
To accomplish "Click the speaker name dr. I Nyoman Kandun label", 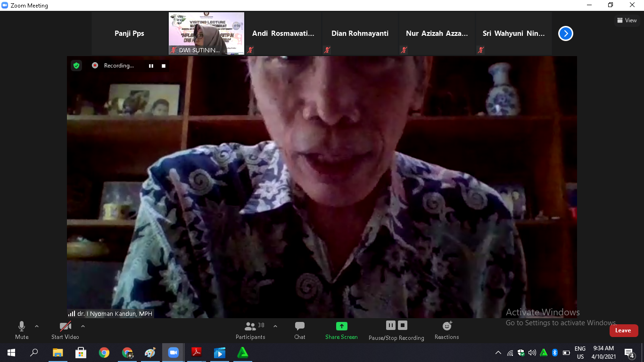I will [x=115, y=313].
